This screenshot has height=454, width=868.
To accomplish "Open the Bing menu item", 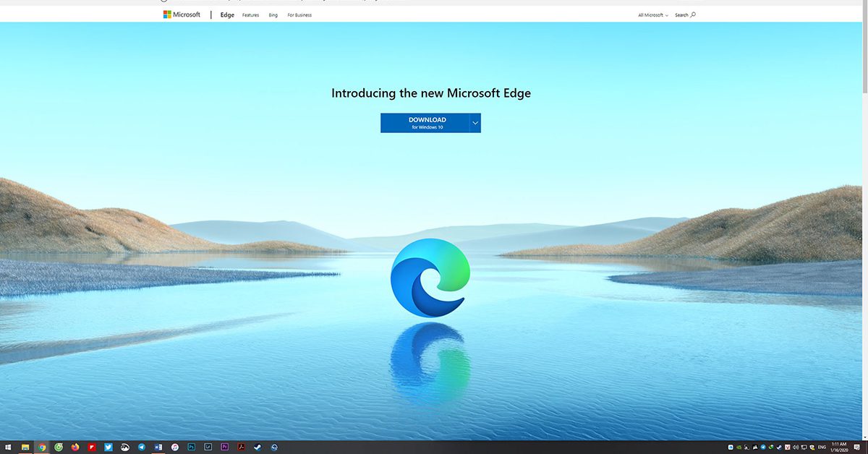I will [x=273, y=15].
